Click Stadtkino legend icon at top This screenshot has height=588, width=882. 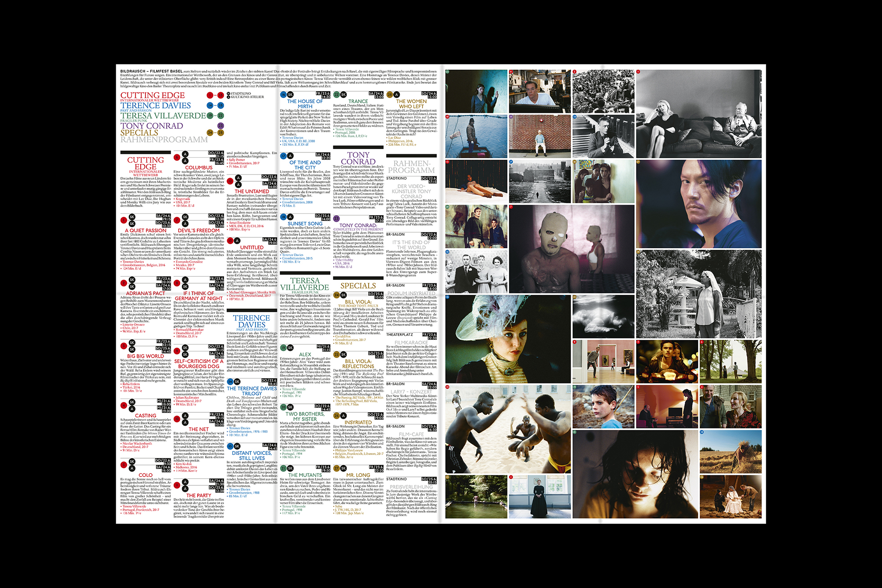coord(228,93)
